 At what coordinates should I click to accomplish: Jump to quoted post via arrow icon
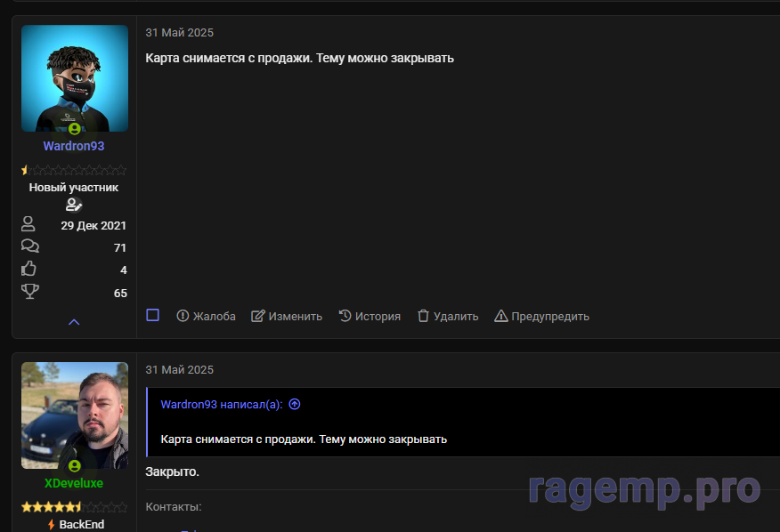[x=295, y=404]
